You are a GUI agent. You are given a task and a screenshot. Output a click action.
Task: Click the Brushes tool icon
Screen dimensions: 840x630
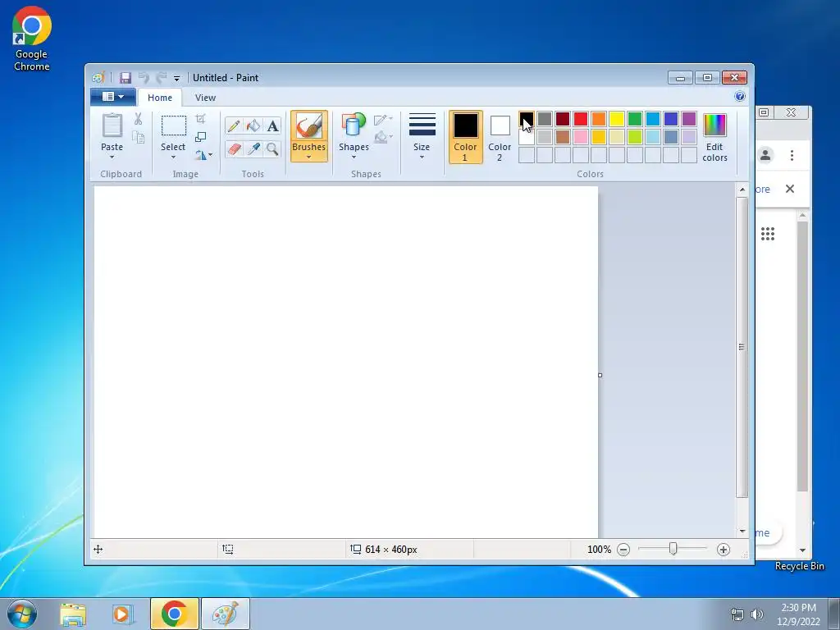pos(309,126)
